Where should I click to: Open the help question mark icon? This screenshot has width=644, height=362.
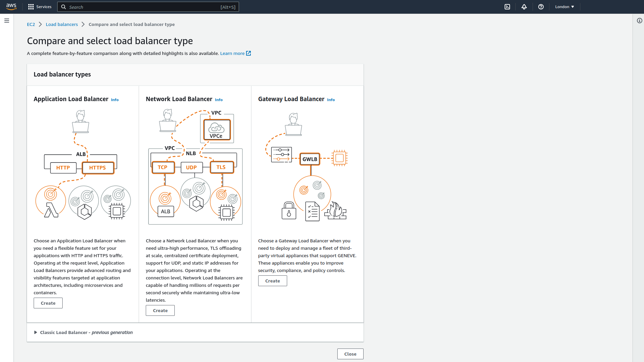pos(541,7)
